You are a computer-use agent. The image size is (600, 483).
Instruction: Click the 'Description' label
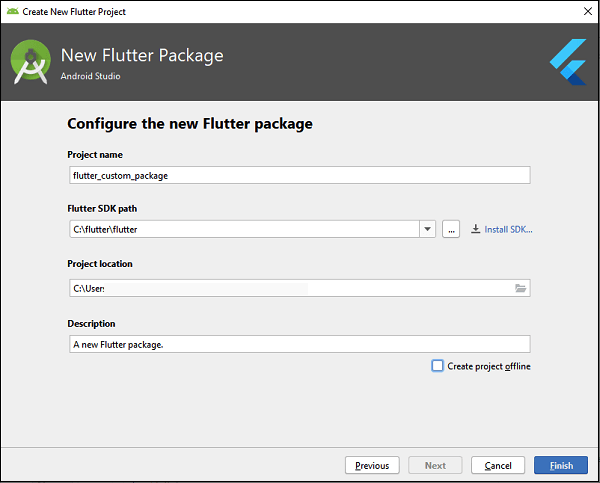coord(91,323)
